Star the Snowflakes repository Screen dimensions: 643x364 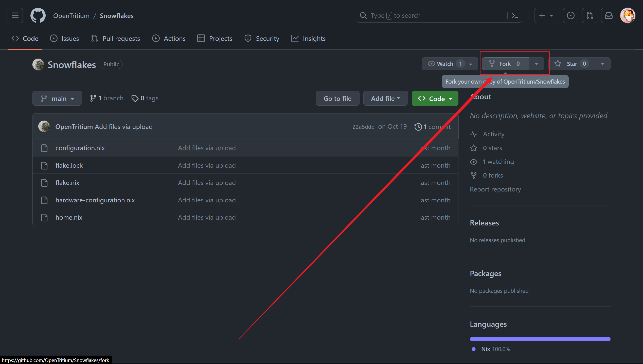pos(572,64)
